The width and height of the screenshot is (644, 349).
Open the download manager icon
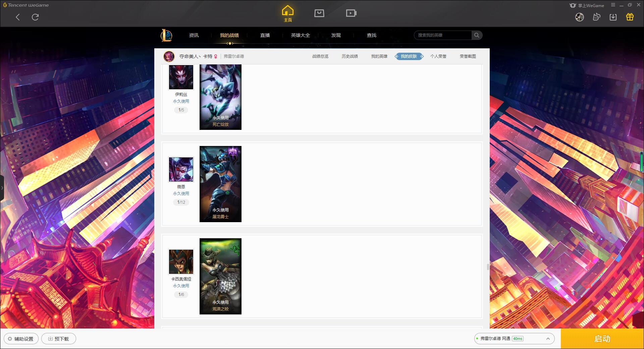pos(613,17)
